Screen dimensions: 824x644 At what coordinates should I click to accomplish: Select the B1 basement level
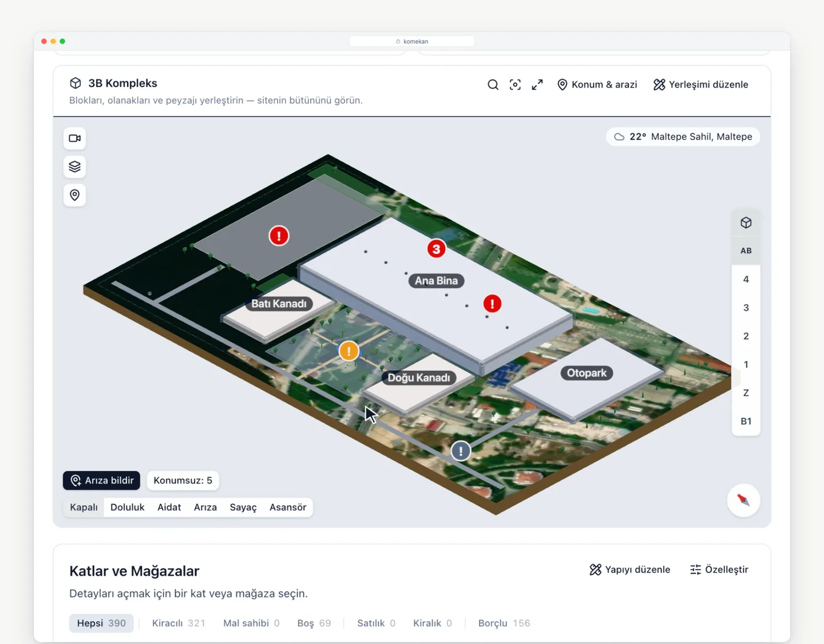pyautogui.click(x=746, y=421)
